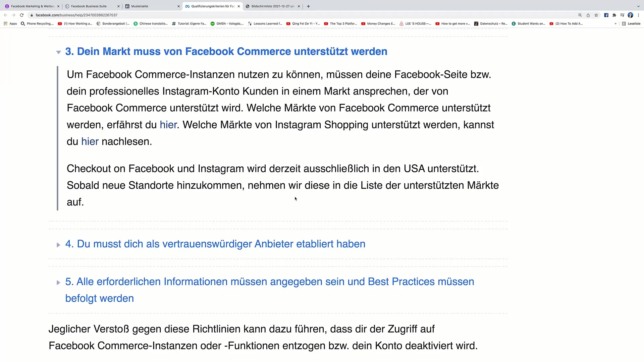Expand section 5 erforderlichen Informationen
644x362 pixels.
[x=58, y=283]
